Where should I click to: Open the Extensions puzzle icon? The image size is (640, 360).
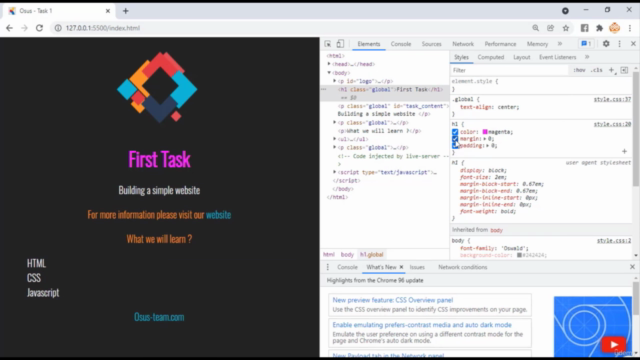[600, 28]
